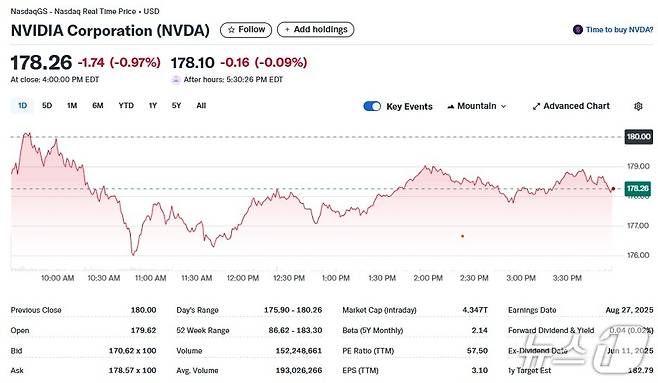The height and width of the screenshot is (383, 658).
Task: Click the Bid value 170.62 x 100
Action: (133, 351)
